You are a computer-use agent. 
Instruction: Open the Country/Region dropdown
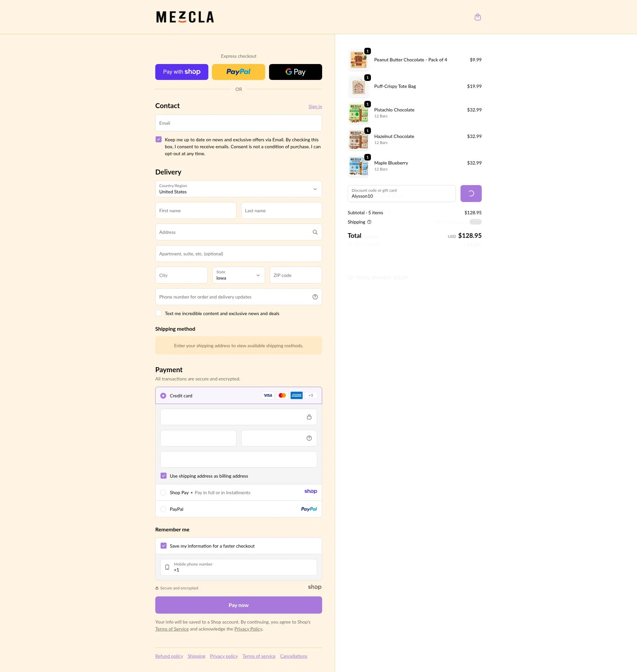coord(238,189)
